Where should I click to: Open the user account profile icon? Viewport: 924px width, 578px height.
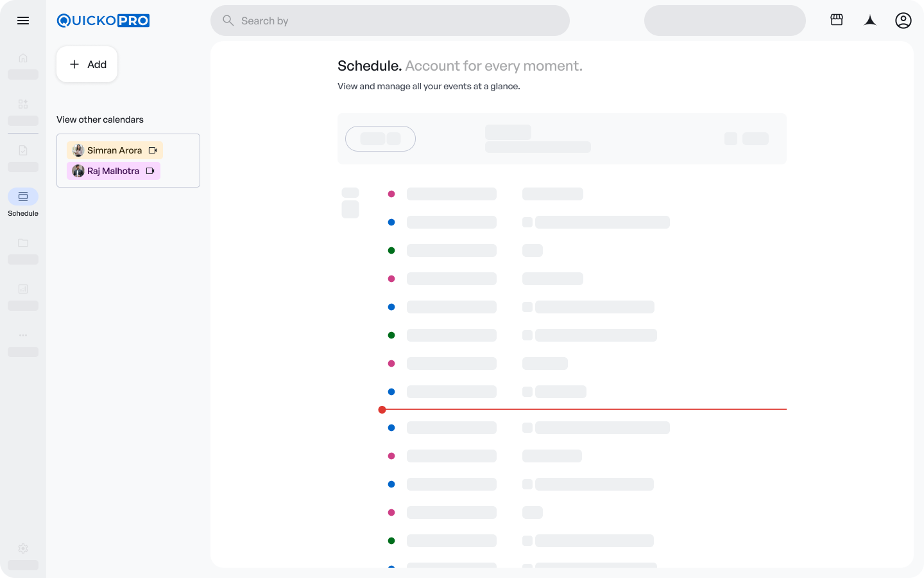[903, 21]
